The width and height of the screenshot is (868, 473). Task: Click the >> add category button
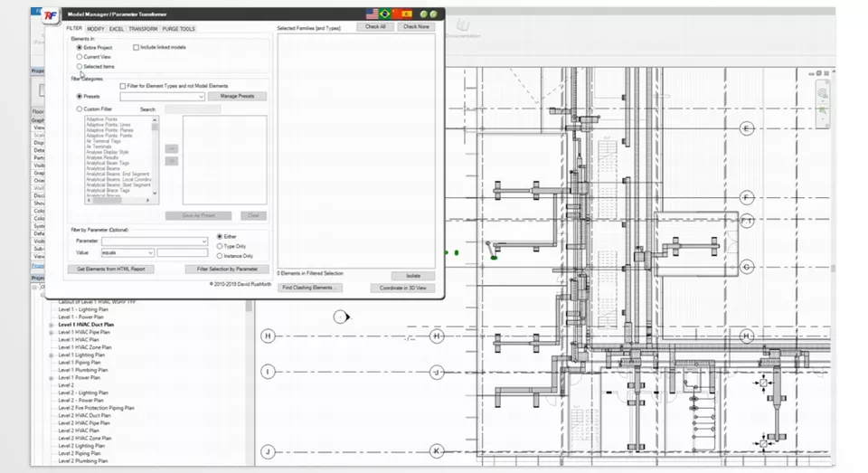(172, 149)
